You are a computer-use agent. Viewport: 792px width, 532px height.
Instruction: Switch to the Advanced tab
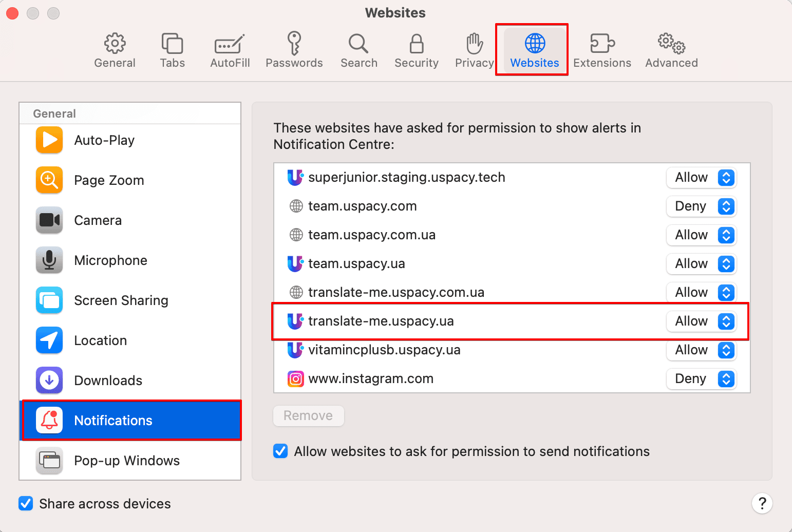671,50
